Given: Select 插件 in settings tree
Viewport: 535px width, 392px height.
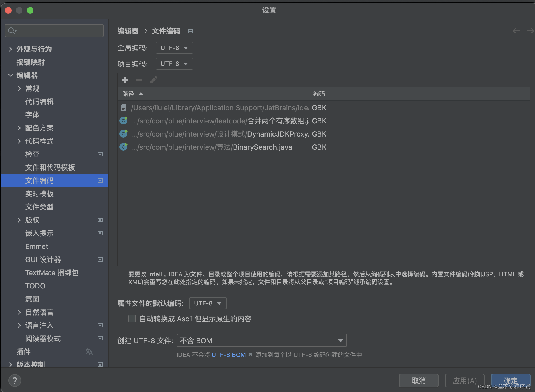Looking at the screenshot, I should tap(23, 352).
